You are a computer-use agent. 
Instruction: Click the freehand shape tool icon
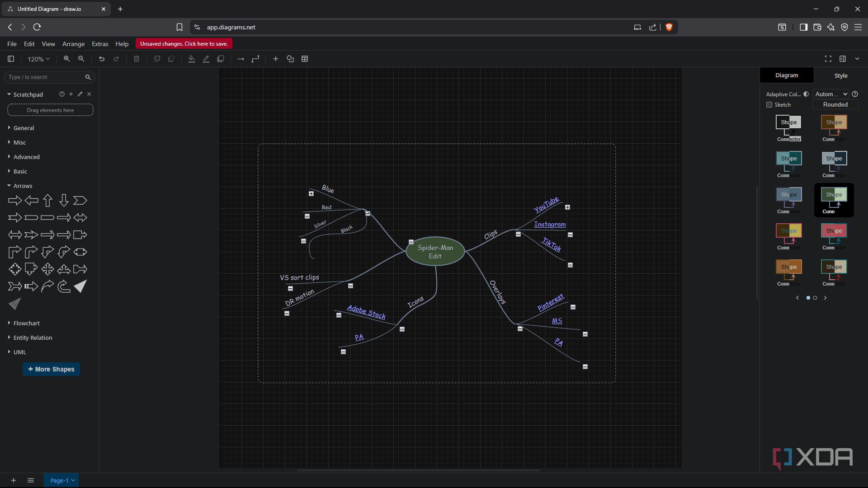tap(290, 59)
